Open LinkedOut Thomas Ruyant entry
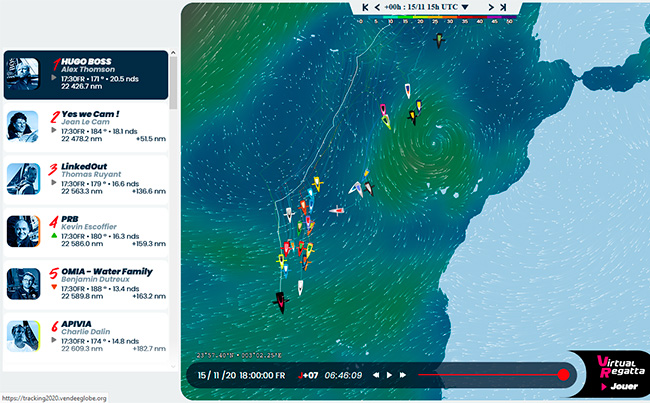The width and height of the screenshot is (650, 403). coord(86,180)
